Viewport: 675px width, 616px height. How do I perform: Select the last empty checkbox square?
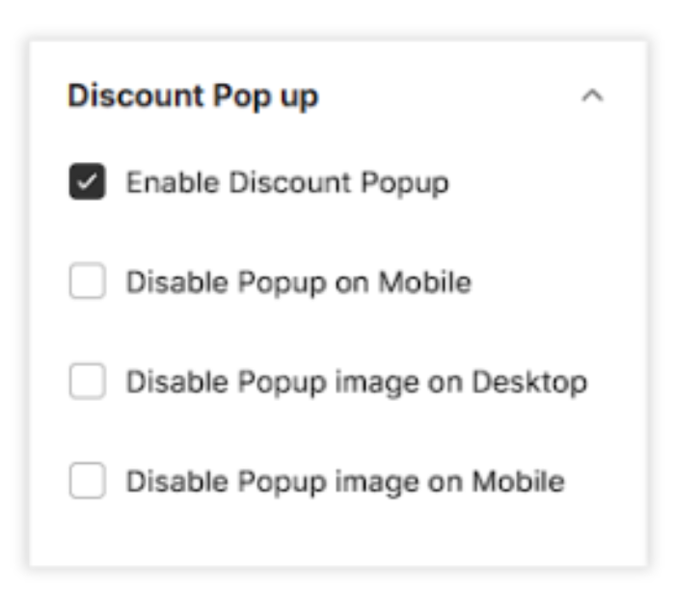pos(87,481)
